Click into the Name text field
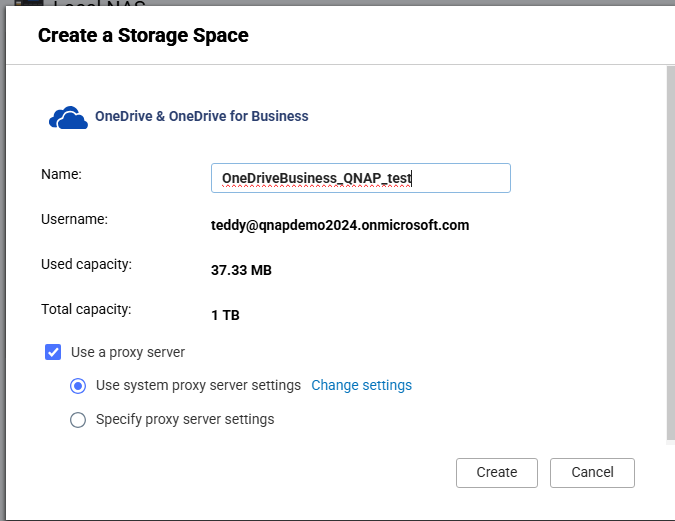 point(360,178)
